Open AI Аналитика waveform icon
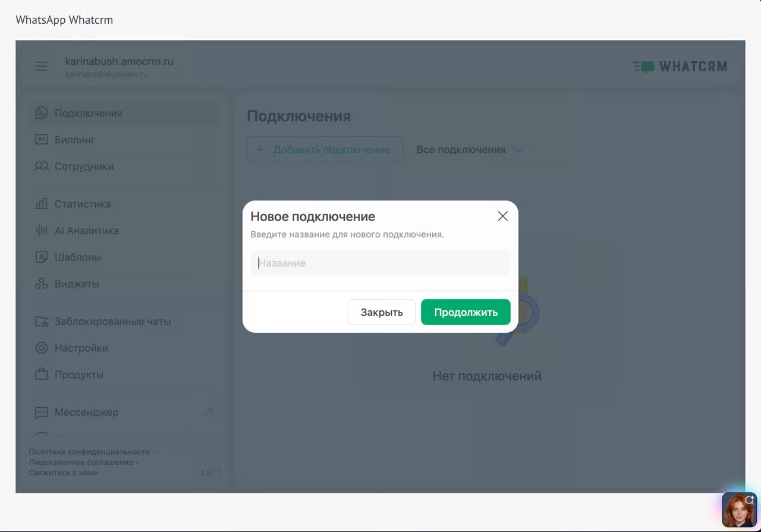The height and width of the screenshot is (532, 761). coord(41,231)
